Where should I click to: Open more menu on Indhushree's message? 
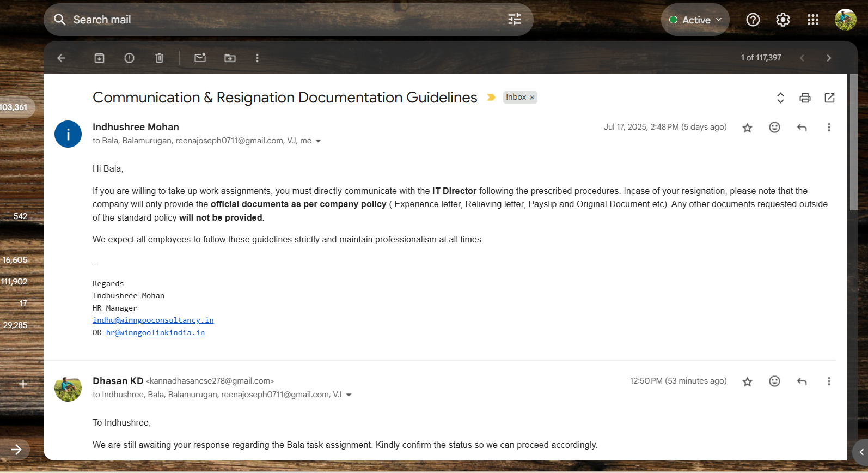(x=829, y=128)
